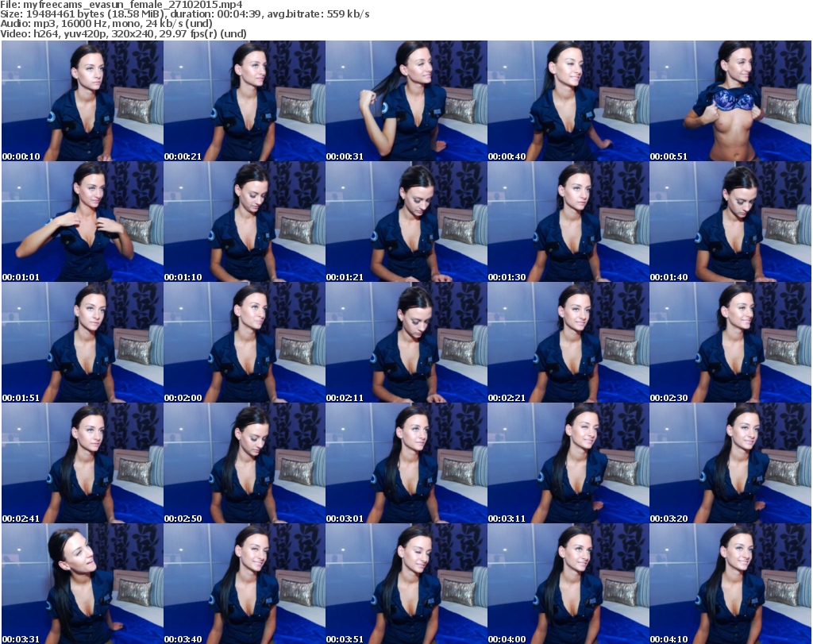Click the 'Audio: mp3, 16000 Hz' line

(x=106, y=24)
